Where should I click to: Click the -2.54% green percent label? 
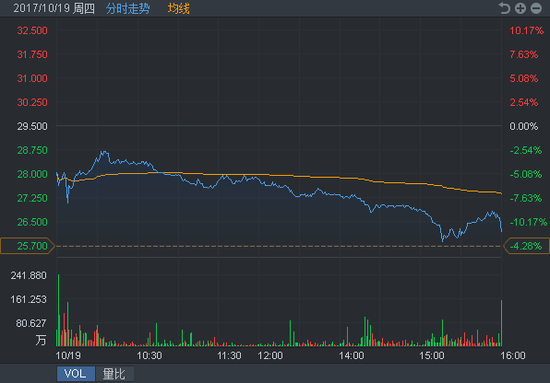[x=526, y=150]
